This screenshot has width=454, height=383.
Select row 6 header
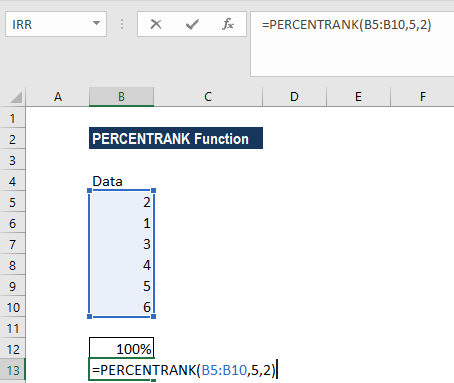pos(13,223)
